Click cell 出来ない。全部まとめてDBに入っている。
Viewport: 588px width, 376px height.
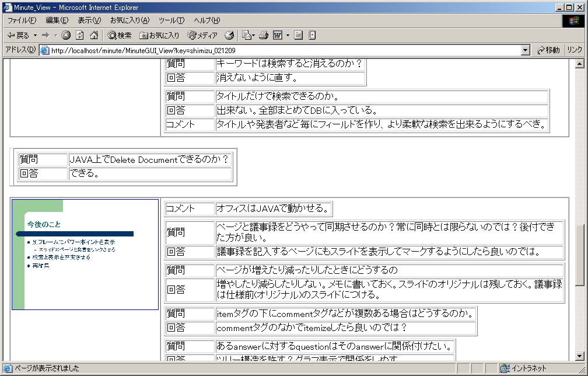tap(381, 110)
